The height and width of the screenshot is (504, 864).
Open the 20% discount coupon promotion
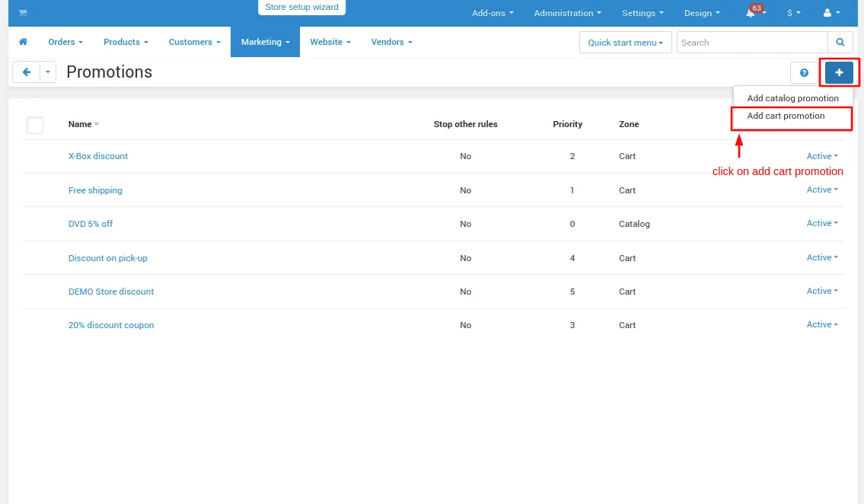[x=110, y=325]
